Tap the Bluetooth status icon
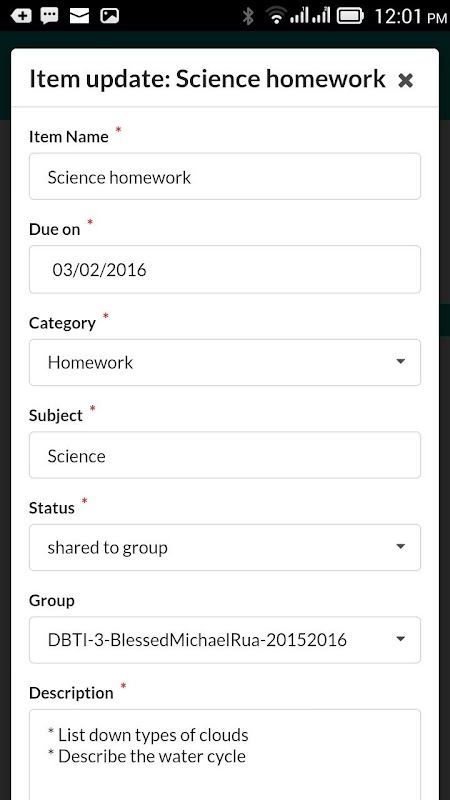450x800 pixels. (248, 16)
